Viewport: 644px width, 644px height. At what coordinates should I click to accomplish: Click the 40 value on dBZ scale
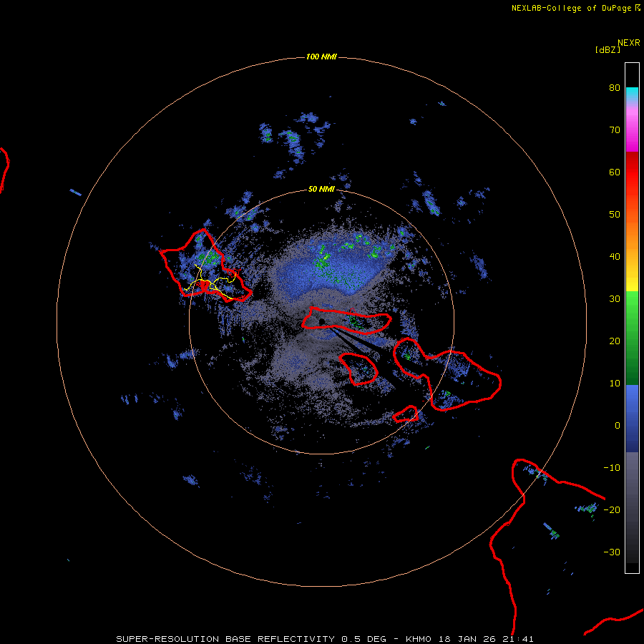(x=615, y=257)
